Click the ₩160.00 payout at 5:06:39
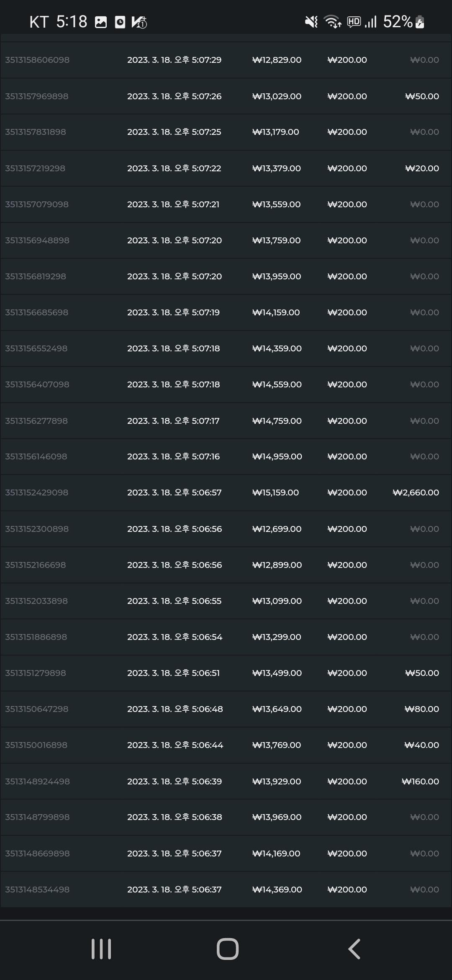Image resolution: width=452 pixels, height=980 pixels. (420, 781)
